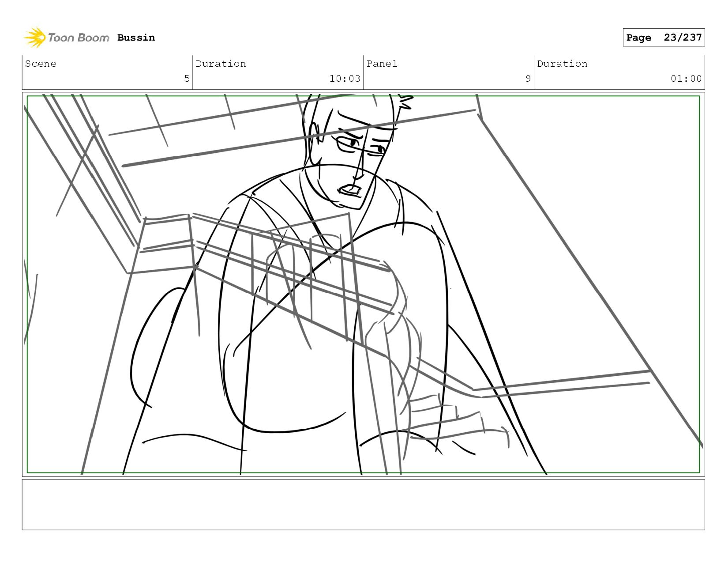The height and width of the screenshot is (563, 728).
Task: Click the empty notes box below the panel
Action: point(363,505)
